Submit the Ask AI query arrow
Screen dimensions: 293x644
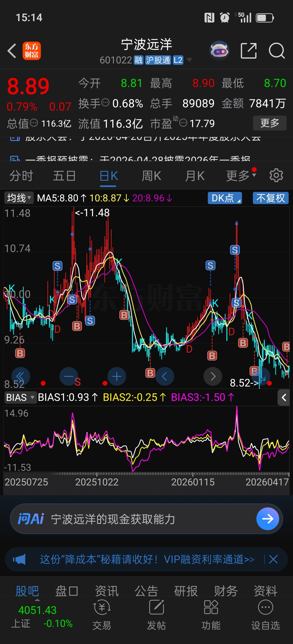tap(268, 519)
